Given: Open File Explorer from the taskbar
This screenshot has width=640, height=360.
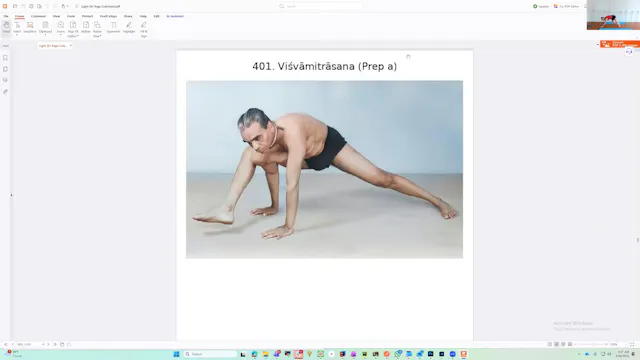Looking at the screenshot, I should (x=265, y=354).
